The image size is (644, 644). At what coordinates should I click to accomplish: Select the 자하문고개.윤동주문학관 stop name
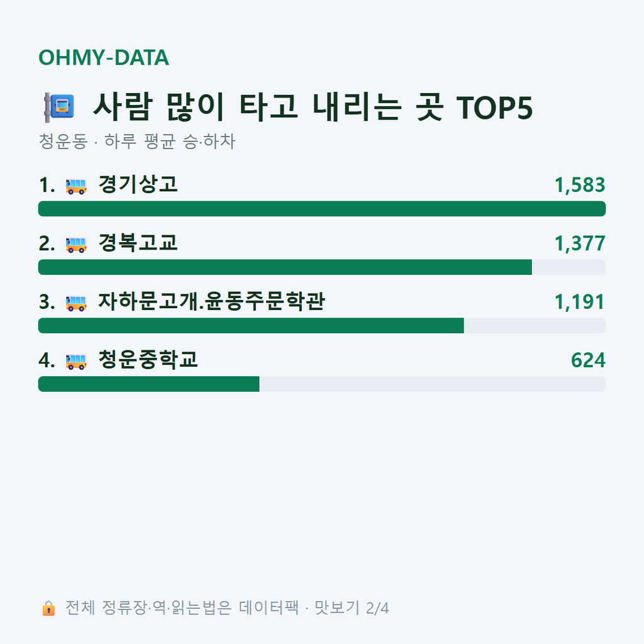[211, 301]
